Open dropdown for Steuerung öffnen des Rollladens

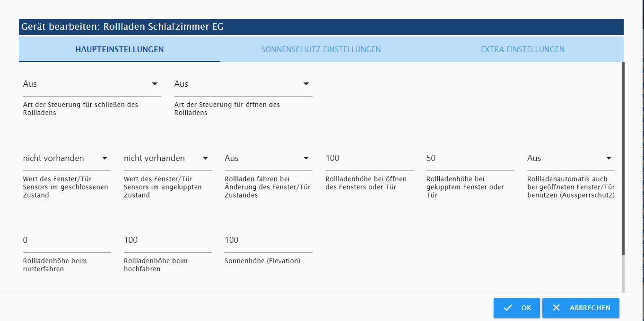tap(243, 84)
